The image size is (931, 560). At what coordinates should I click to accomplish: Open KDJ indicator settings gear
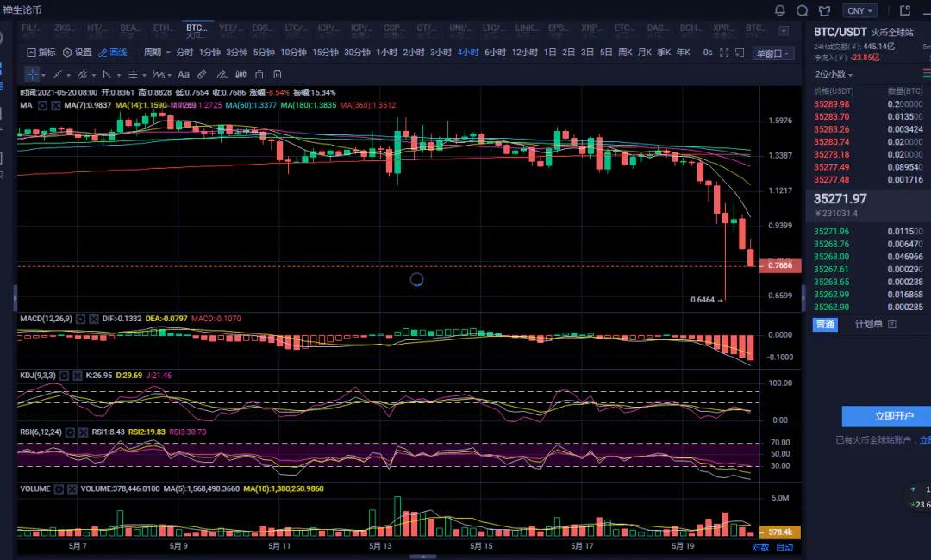[x=64, y=376]
